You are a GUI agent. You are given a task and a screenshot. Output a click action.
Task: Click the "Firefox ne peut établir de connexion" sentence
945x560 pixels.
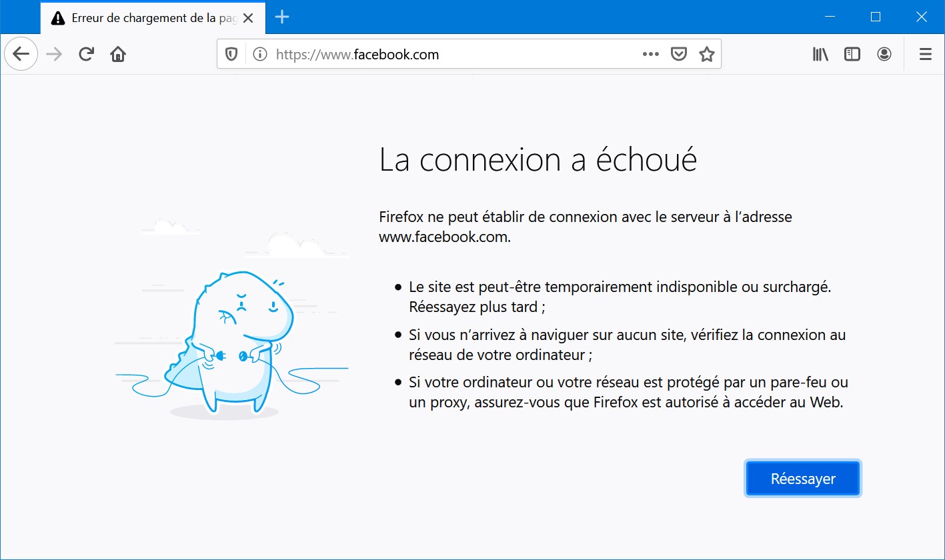pos(586,227)
